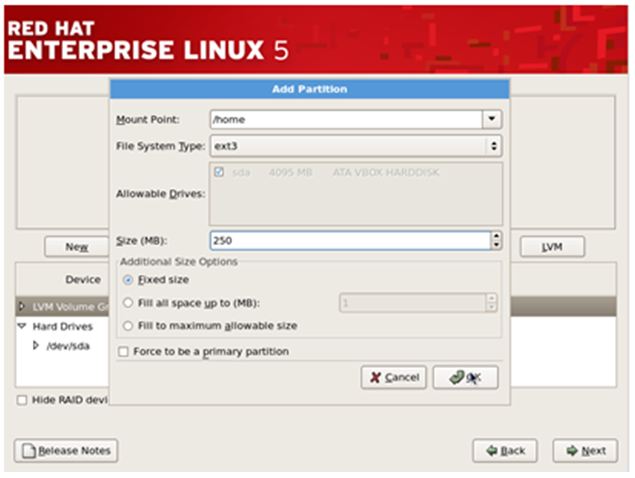The height and width of the screenshot is (478, 635).
Task: Open the File System Type combo box
Action: coord(356,146)
